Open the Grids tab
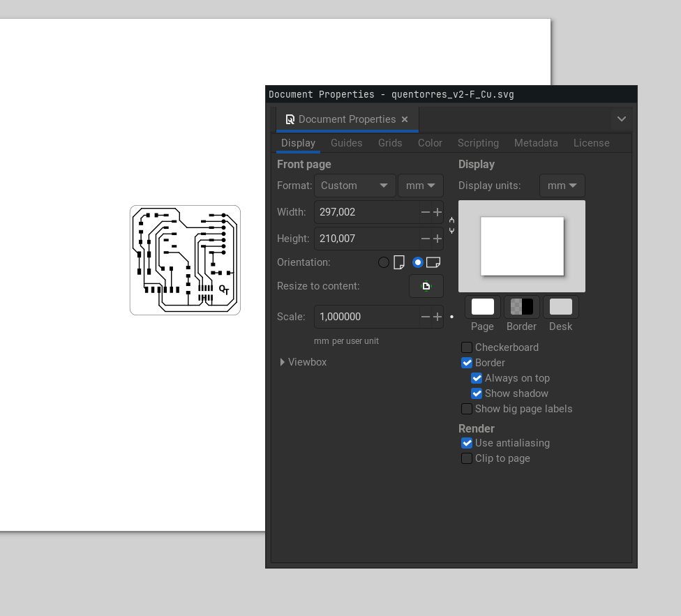Screen dimensions: 681x616 pyautogui.click(x=390, y=143)
